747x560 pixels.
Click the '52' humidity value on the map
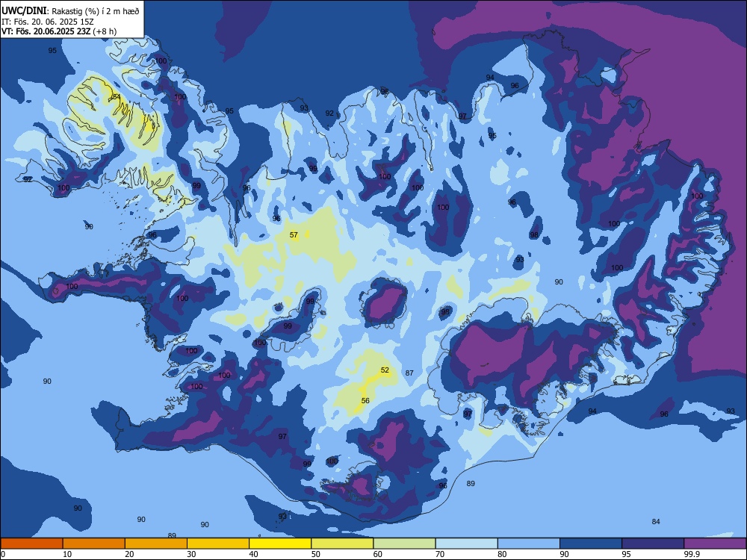click(x=385, y=370)
